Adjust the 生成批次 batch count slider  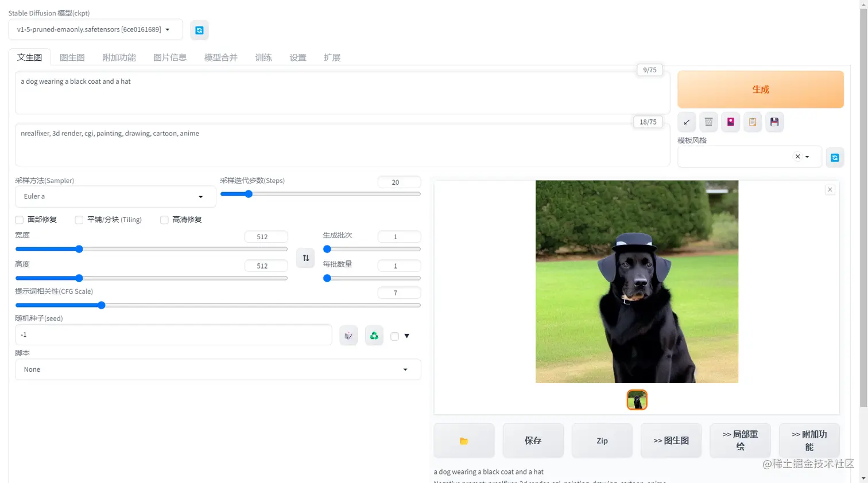372,249
